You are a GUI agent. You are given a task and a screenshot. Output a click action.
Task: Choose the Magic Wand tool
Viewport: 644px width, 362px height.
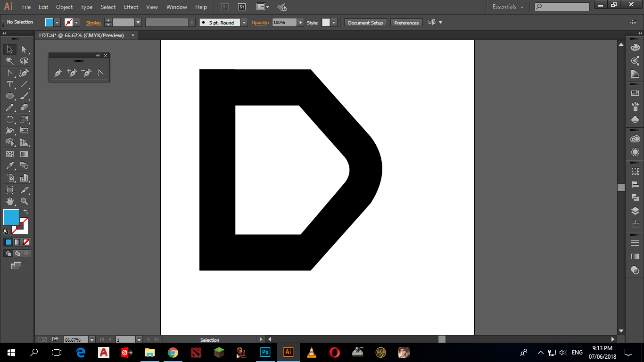pos(10,61)
